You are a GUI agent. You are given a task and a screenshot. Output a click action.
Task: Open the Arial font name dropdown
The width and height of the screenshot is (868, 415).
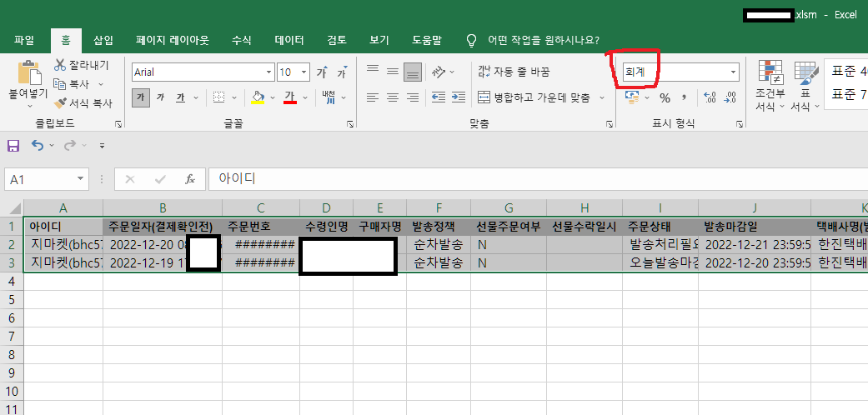point(268,72)
